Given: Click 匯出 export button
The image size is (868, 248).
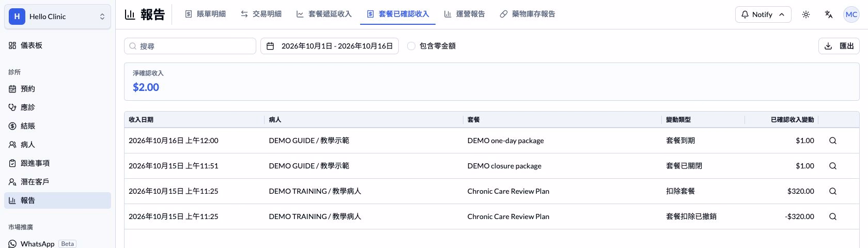Looking at the screenshot, I should pos(839,46).
